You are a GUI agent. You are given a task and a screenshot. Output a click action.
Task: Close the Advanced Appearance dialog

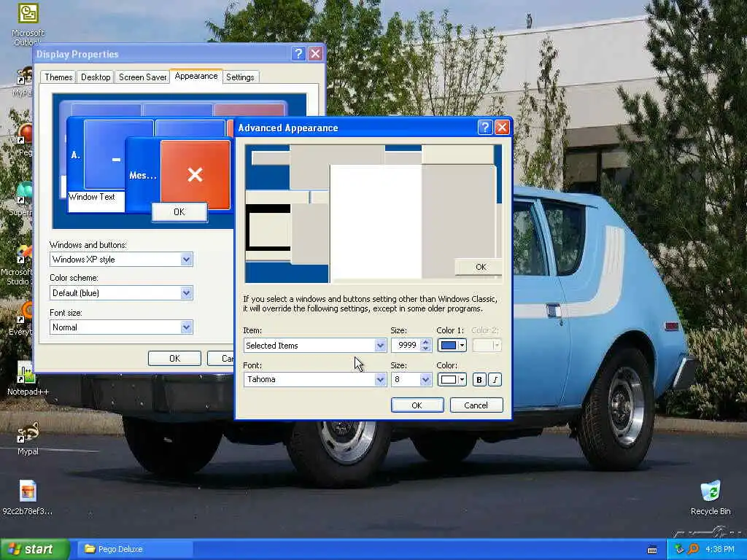pyautogui.click(x=502, y=127)
